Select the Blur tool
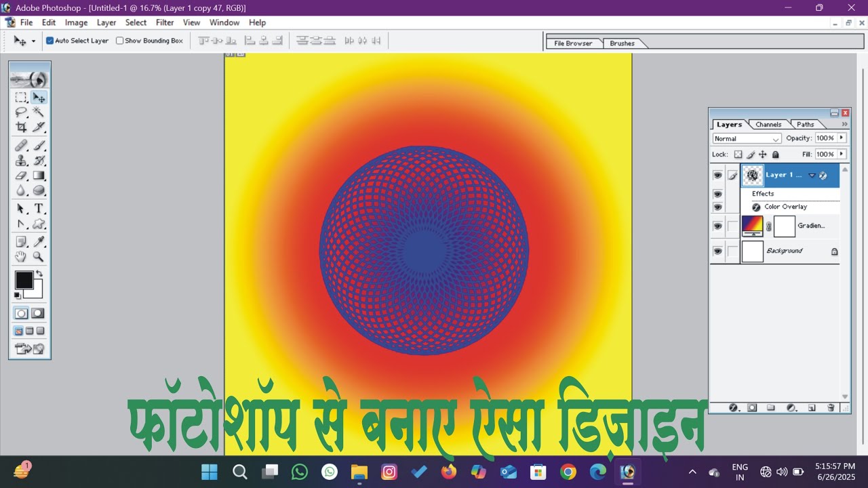 [21, 190]
